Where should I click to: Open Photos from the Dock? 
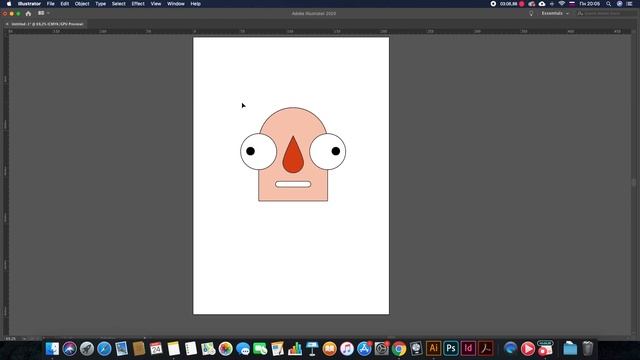click(x=225, y=349)
